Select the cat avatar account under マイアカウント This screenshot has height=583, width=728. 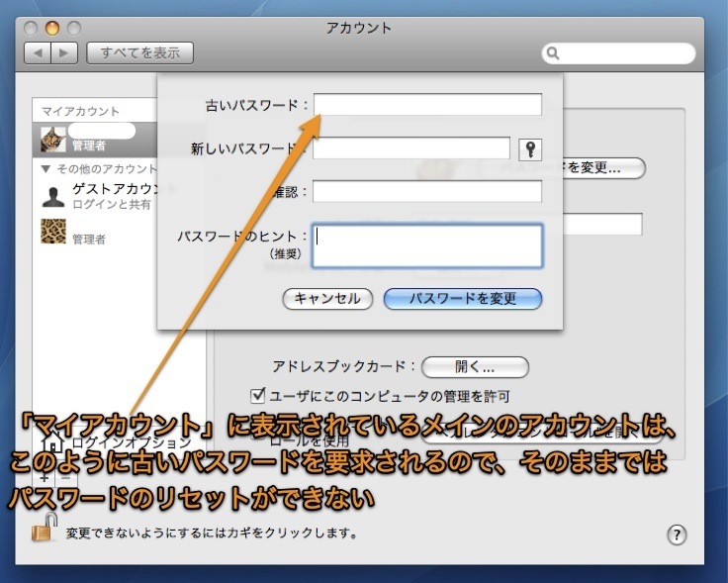[x=53, y=139]
